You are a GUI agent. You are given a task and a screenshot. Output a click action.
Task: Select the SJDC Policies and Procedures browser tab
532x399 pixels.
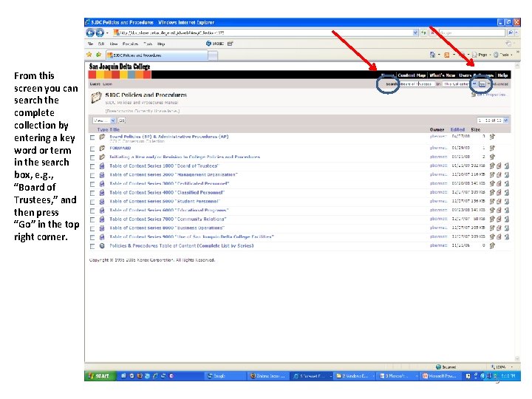tap(157, 55)
